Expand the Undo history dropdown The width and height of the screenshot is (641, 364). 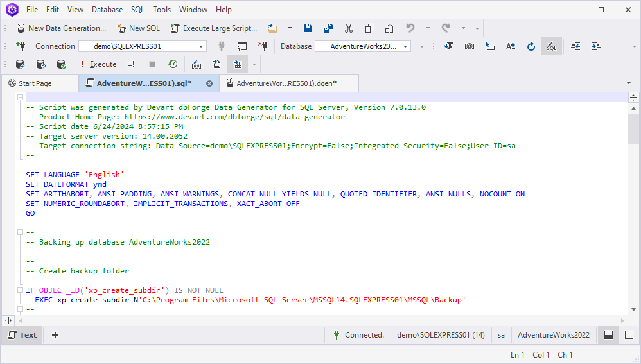point(428,28)
